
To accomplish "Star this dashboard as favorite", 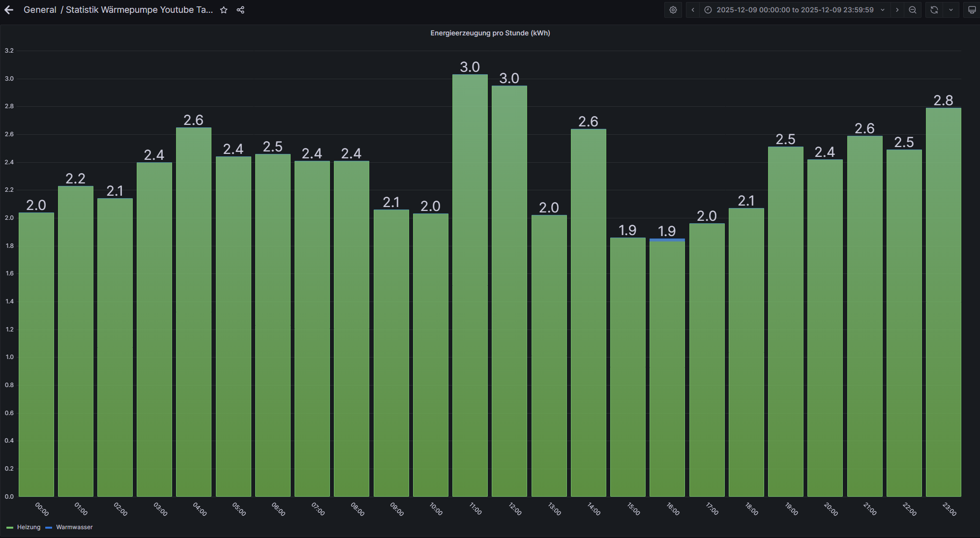I will [x=224, y=10].
